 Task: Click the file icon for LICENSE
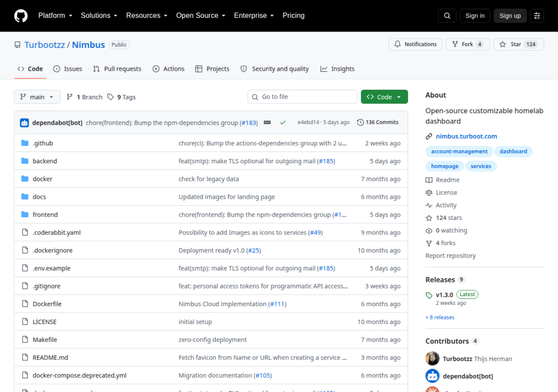pyautogui.click(x=25, y=322)
